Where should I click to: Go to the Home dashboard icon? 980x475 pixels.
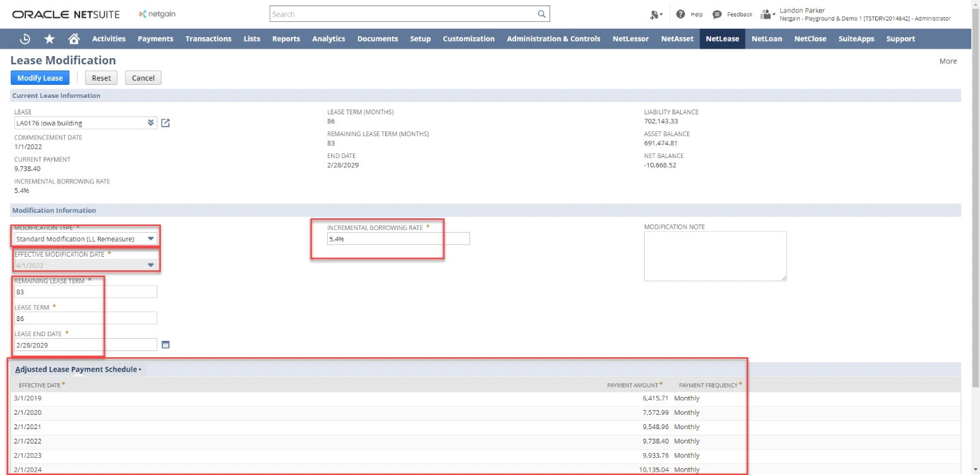[x=73, y=39]
